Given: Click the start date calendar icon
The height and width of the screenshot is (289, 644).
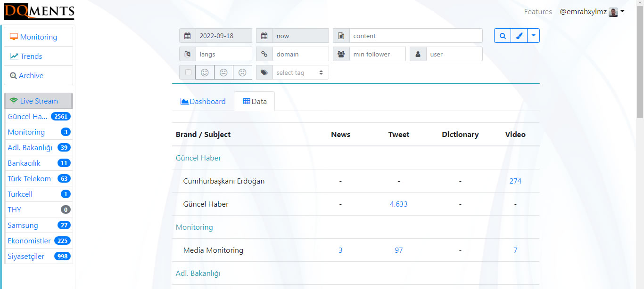Looking at the screenshot, I should [x=188, y=36].
